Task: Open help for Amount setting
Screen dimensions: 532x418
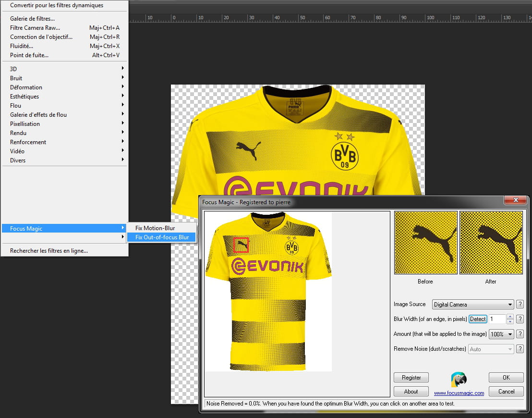Action: coord(520,334)
